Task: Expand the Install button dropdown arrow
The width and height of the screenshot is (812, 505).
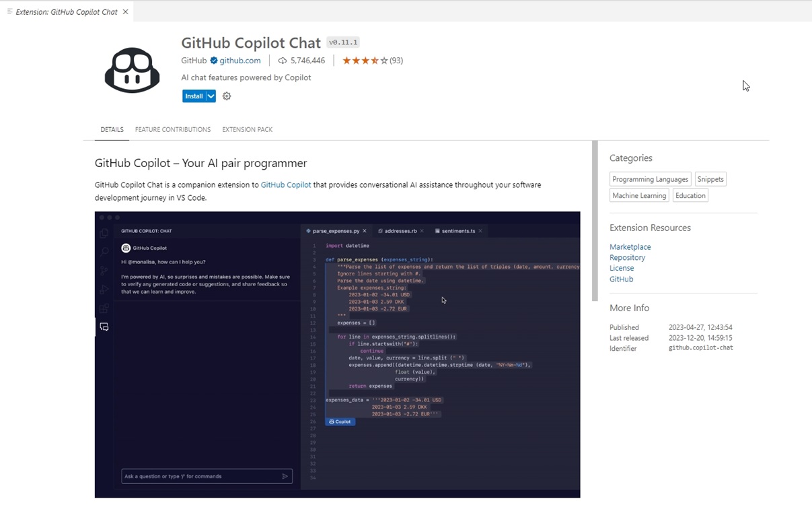Action: point(209,96)
